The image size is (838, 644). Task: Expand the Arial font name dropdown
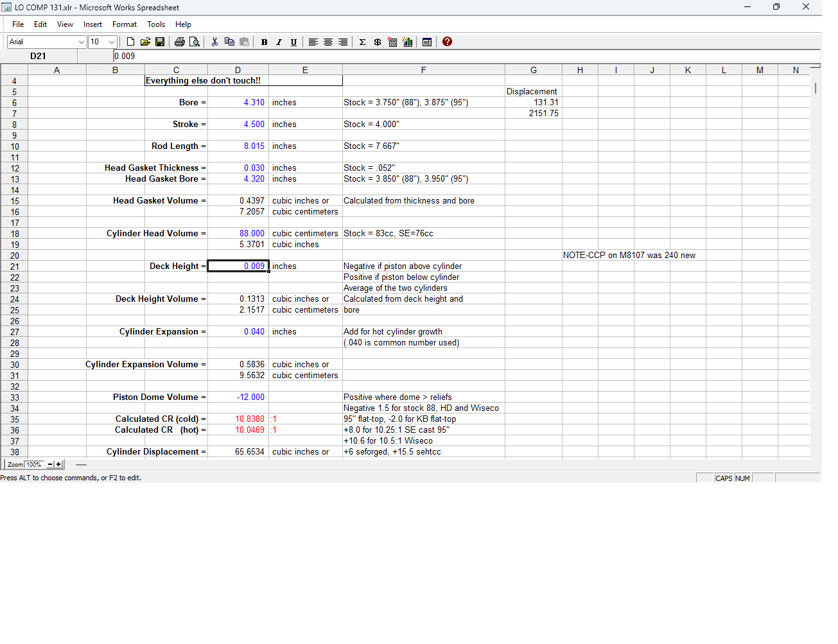click(82, 42)
